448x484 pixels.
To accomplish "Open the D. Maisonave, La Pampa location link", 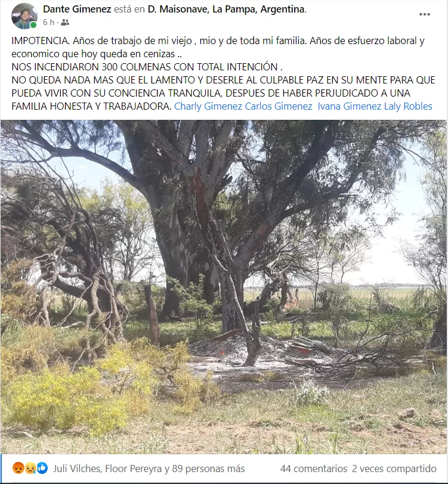I will (x=227, y=10).
